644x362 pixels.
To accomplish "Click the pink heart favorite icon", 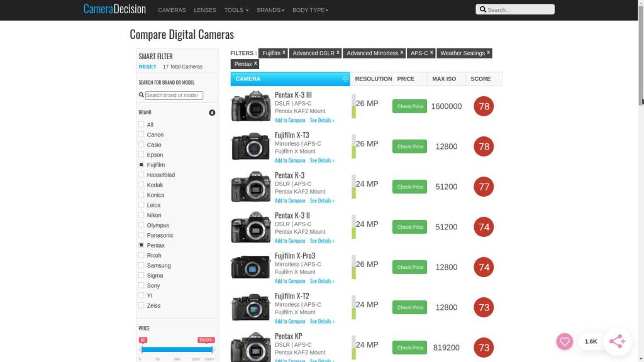I will 565,341.
